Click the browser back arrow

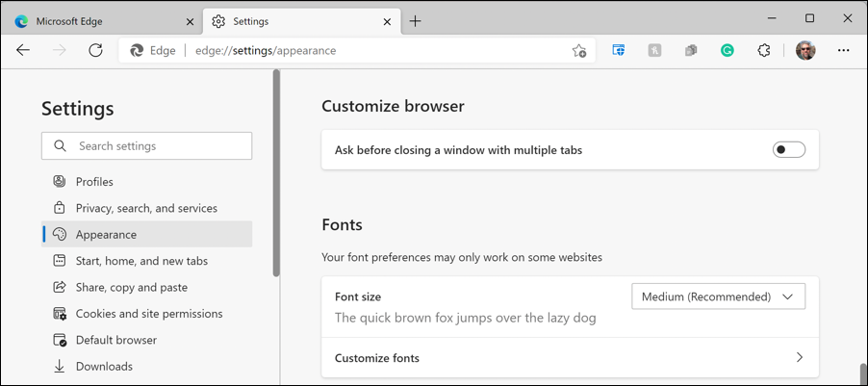coord(23,50)
